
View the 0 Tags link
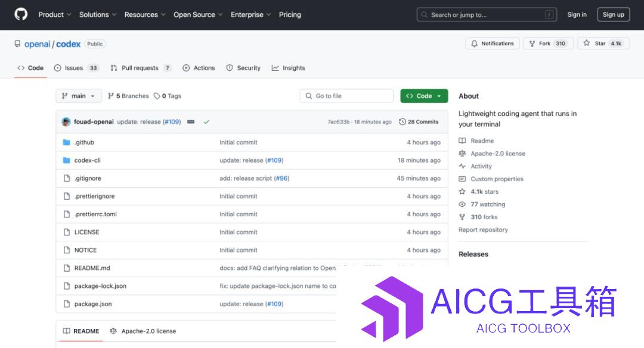click(x=168, y=96)
